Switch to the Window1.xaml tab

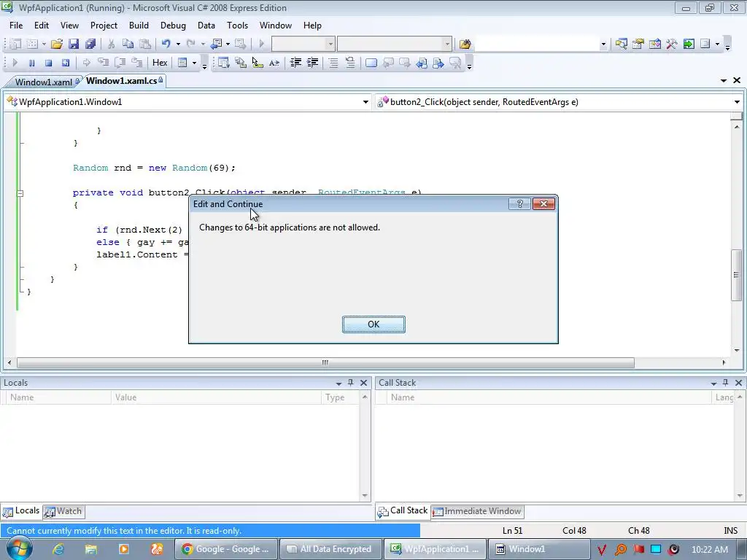[43, 82]
